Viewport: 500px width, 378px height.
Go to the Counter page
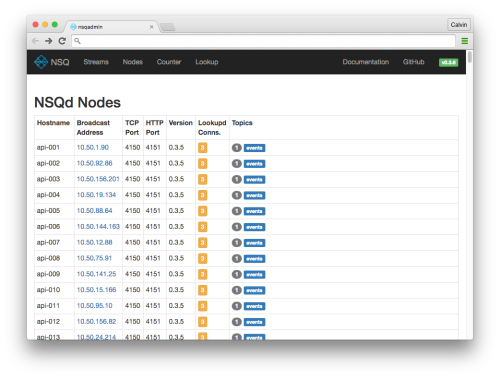click(169, 62)
